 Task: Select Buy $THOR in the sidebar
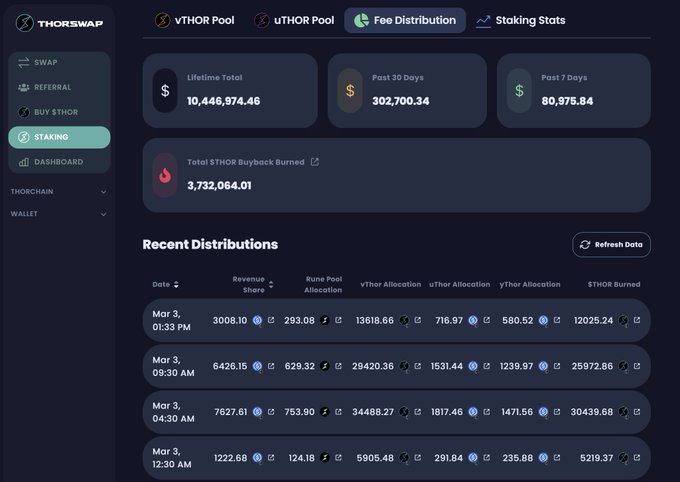55,112
